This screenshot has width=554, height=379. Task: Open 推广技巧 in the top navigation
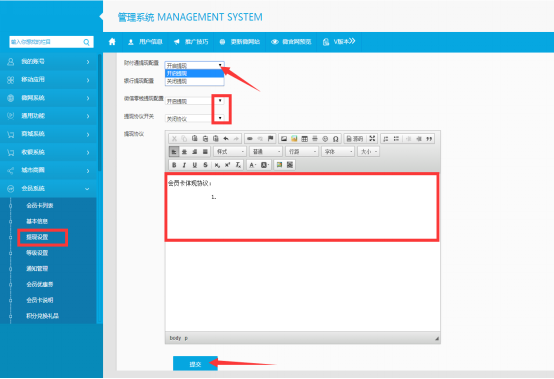[191, 42]
